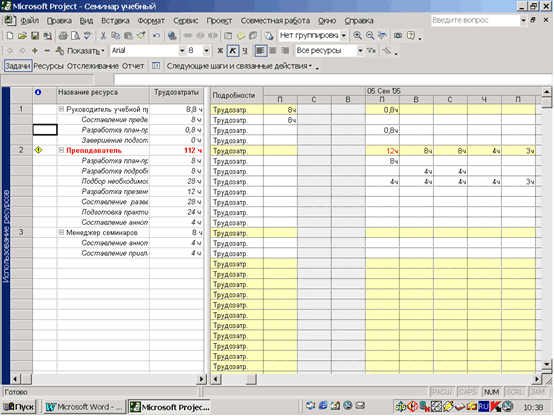Insert hyperlink globe icon
The width and height of the screenshot is (554, 416).
click(172, 36)
